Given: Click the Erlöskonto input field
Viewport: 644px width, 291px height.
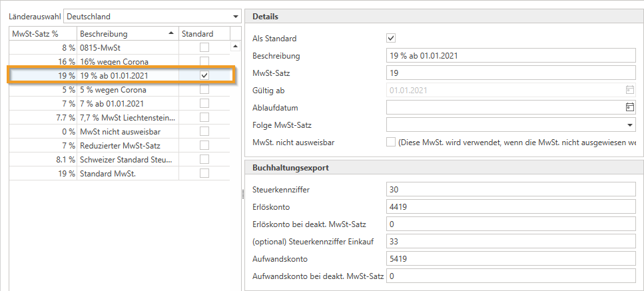Looking at the screenshot, I should tap(509, 207).
